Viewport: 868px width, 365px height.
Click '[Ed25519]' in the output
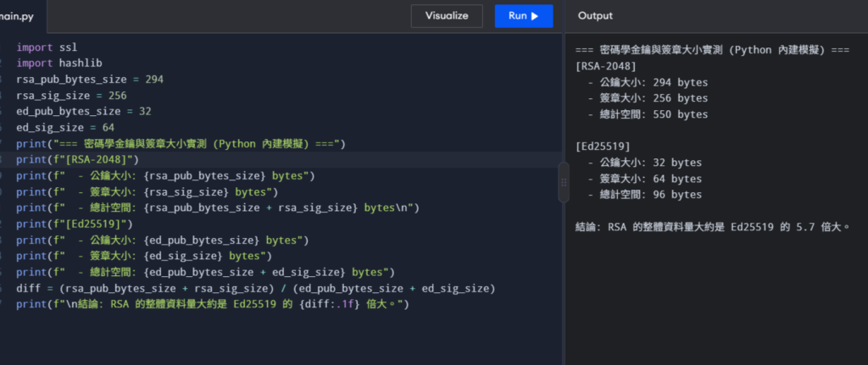604,147
